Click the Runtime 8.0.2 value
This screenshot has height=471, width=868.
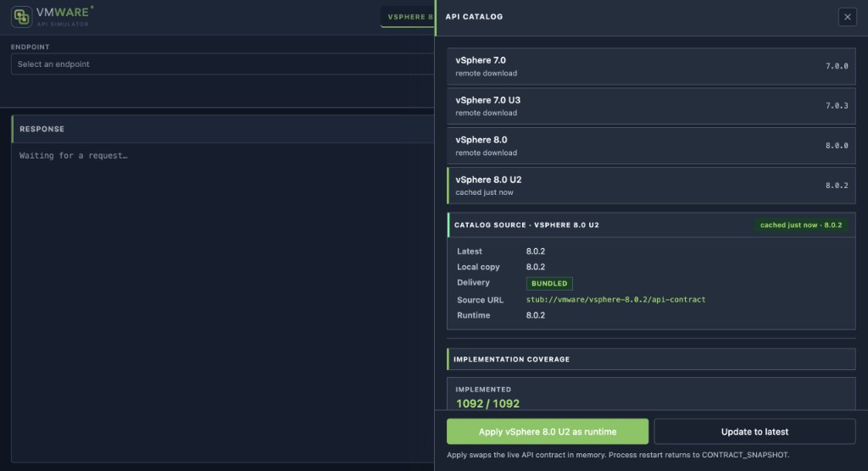point(536,315)
